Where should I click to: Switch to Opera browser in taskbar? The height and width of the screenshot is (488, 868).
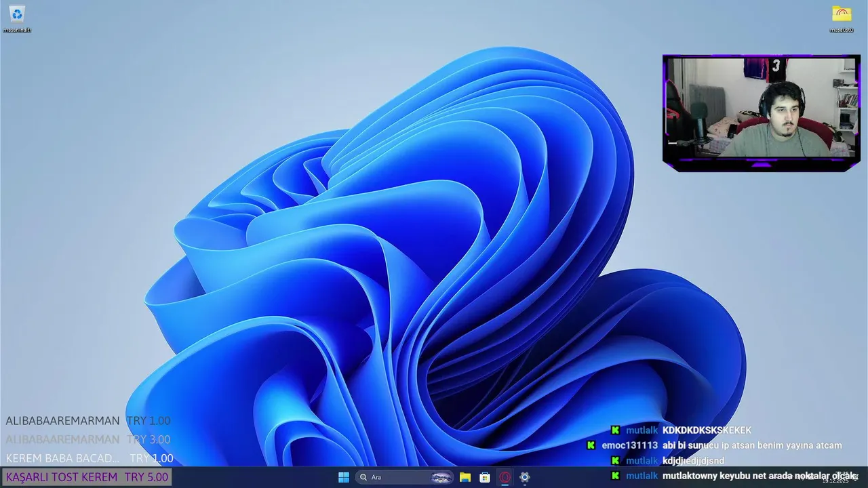pyautogui.click(x=505, y=477)
